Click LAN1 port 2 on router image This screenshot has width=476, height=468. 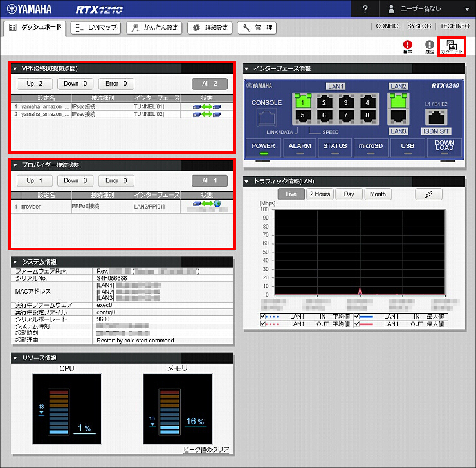[324, 101]
